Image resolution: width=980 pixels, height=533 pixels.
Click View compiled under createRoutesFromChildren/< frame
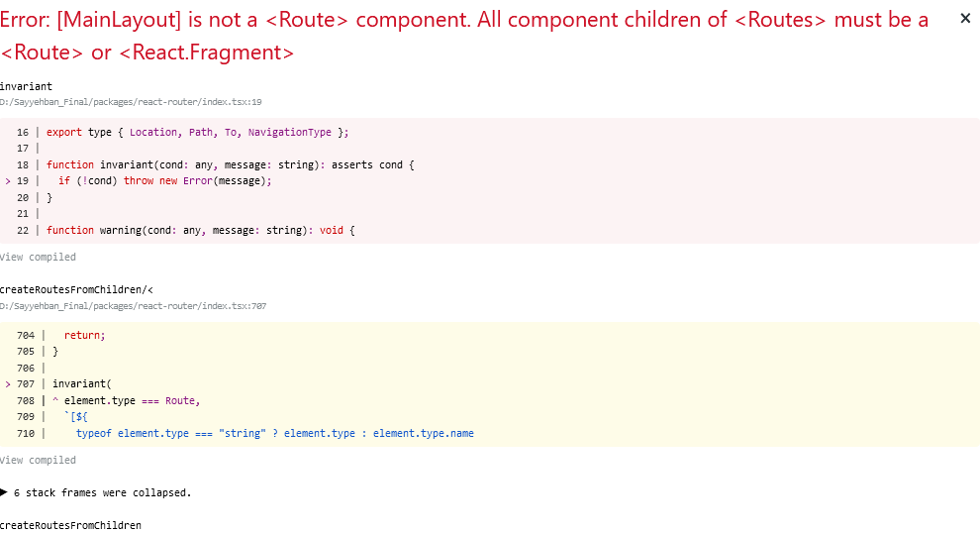coord(38,460)
